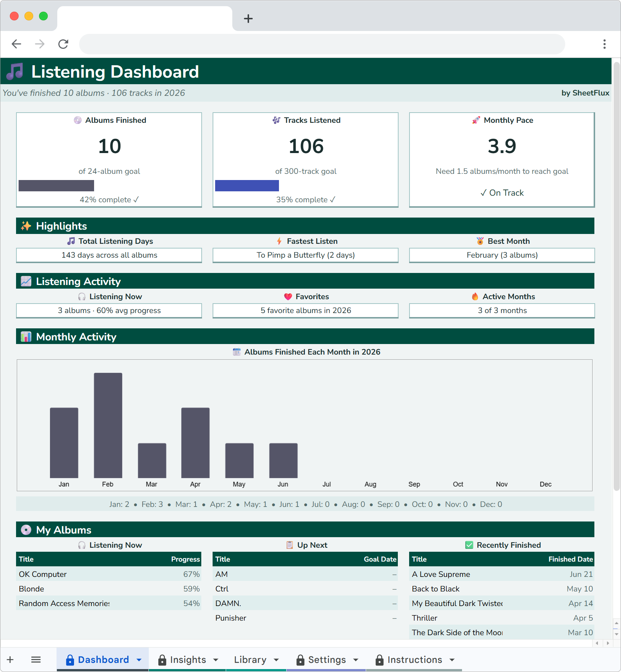Image resolution: width=621 pixels, height=672 pixels.
Task: Switch to the Instructions tab
Action: pos(415,660)
